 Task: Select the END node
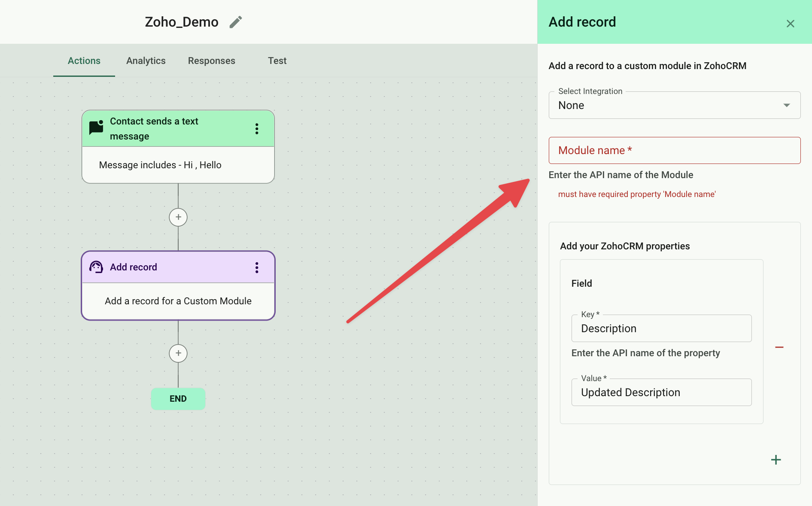pos(178,399)
